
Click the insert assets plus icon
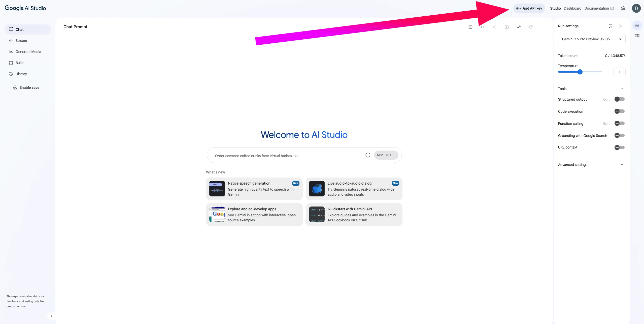click(x=368, y=155)
